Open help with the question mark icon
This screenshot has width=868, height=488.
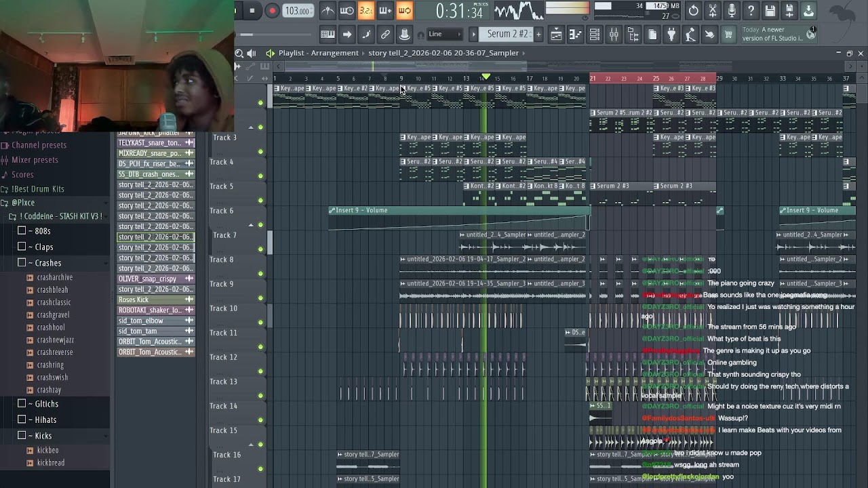point(751,10)
